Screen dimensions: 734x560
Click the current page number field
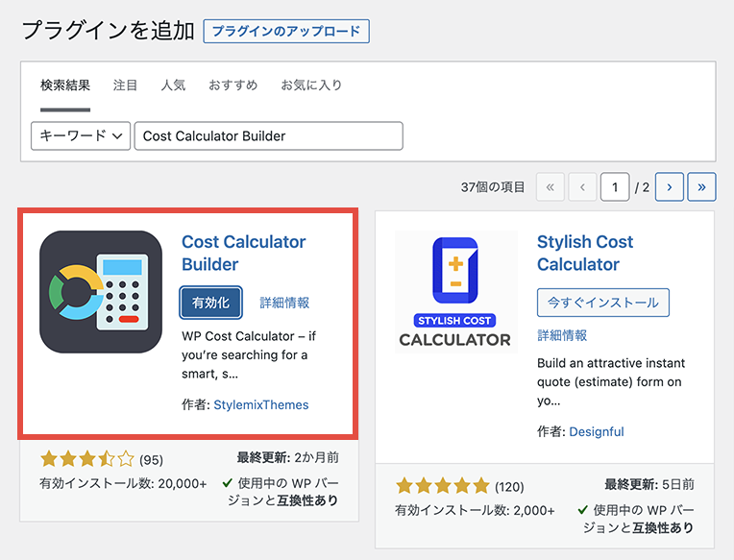[x=615, y=187]
